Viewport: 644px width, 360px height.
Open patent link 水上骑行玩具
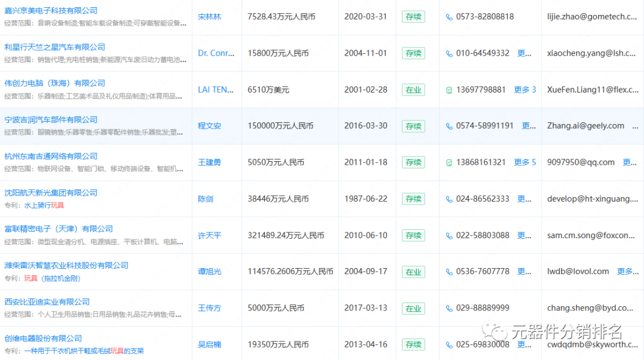coord(44,205)
